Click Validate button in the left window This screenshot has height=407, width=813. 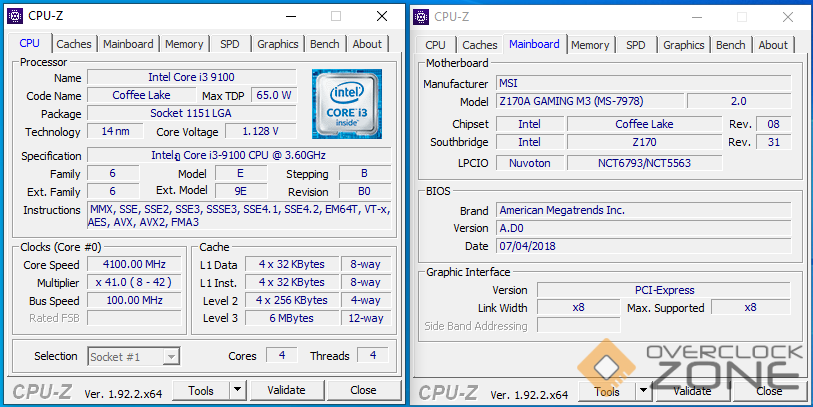286,390
